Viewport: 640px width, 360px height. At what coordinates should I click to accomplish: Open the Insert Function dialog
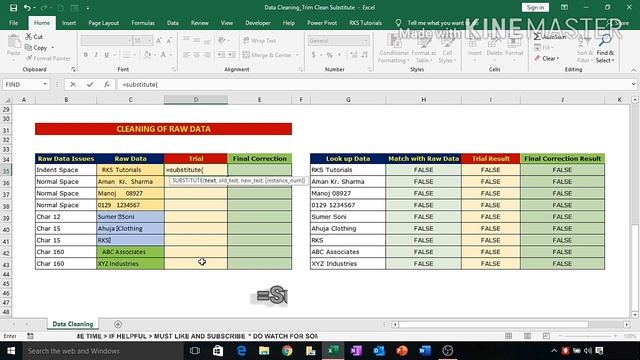(x=107, y=84)
